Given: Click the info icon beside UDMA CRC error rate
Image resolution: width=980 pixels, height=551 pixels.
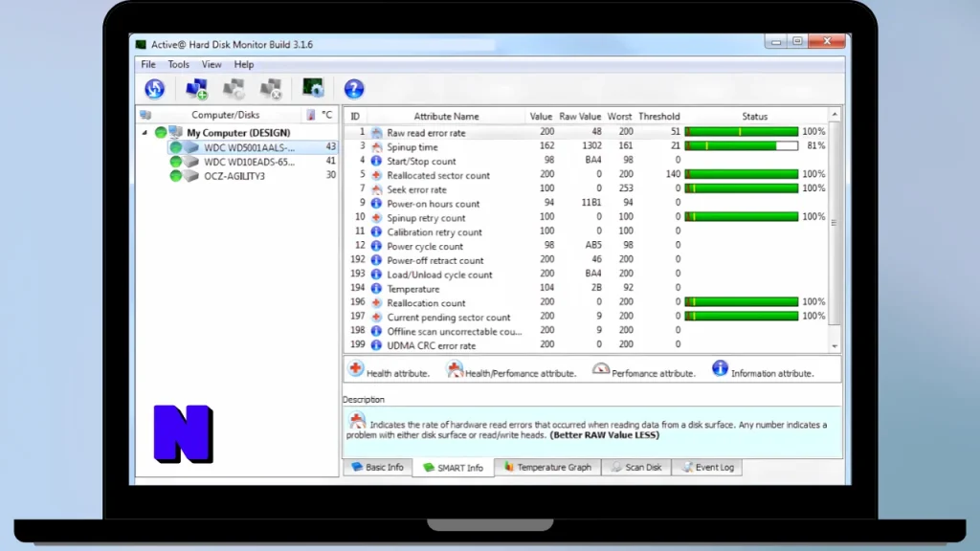Looking at the screenshot, I should click(376, 345).
